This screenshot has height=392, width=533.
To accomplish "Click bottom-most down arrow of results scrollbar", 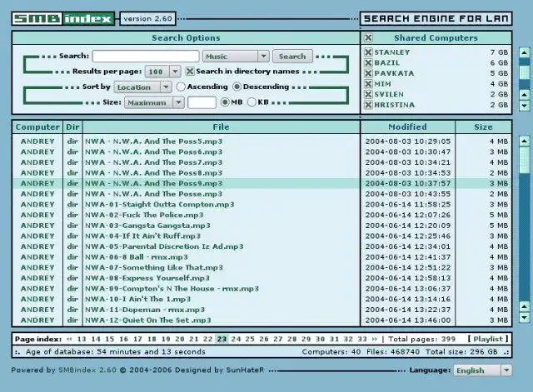I will coord(525,318).
